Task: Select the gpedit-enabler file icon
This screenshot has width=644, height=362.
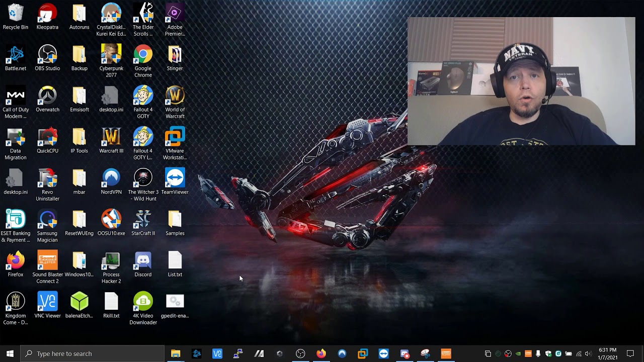Action: tap(175, 306)
